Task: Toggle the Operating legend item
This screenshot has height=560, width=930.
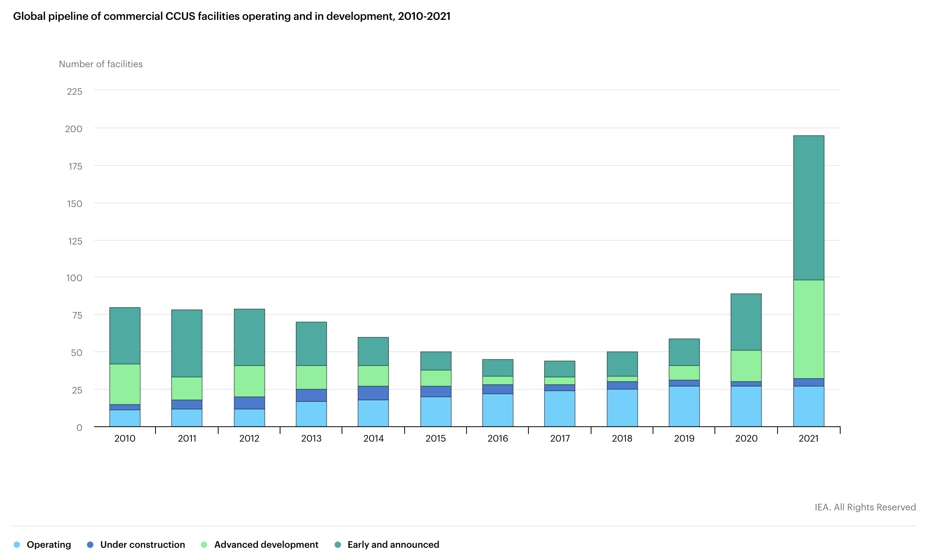Action: tap(49, 545)
